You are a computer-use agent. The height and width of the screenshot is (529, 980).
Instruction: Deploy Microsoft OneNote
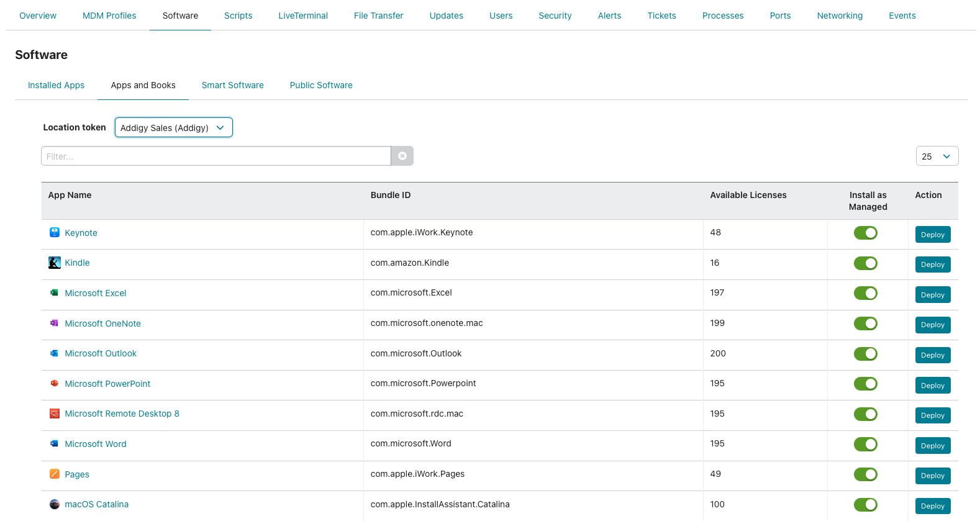pyautogui.click(x=933, y=325)
